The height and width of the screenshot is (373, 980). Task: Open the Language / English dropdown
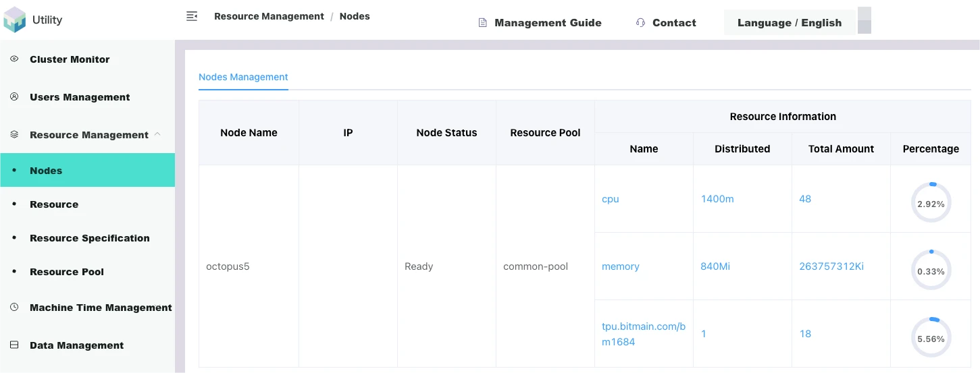(x=789, y=23)
